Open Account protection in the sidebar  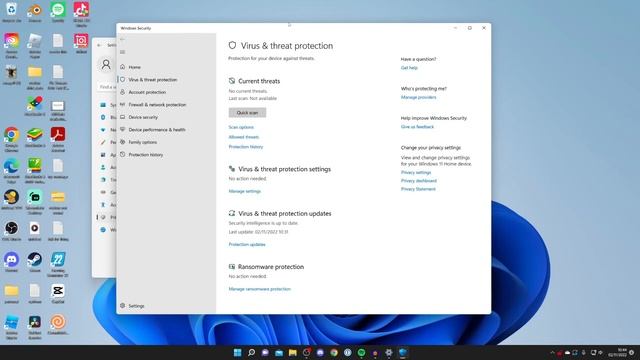coord(147,92)
